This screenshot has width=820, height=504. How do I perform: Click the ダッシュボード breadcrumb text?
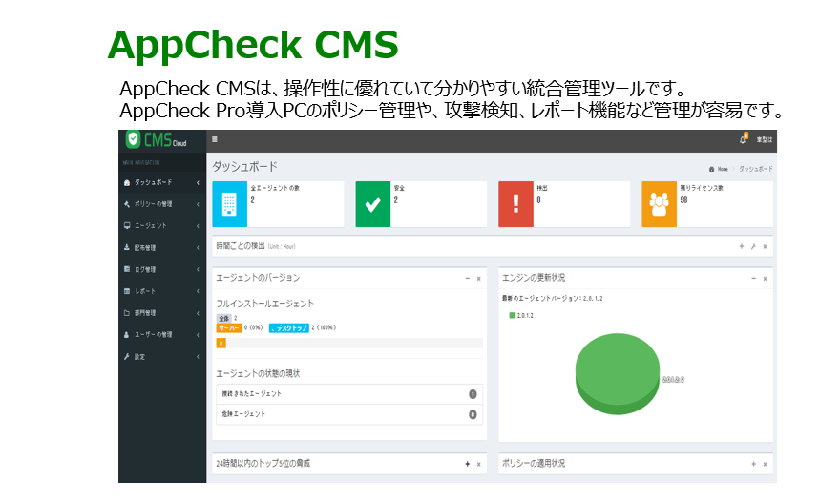point(756,169)
